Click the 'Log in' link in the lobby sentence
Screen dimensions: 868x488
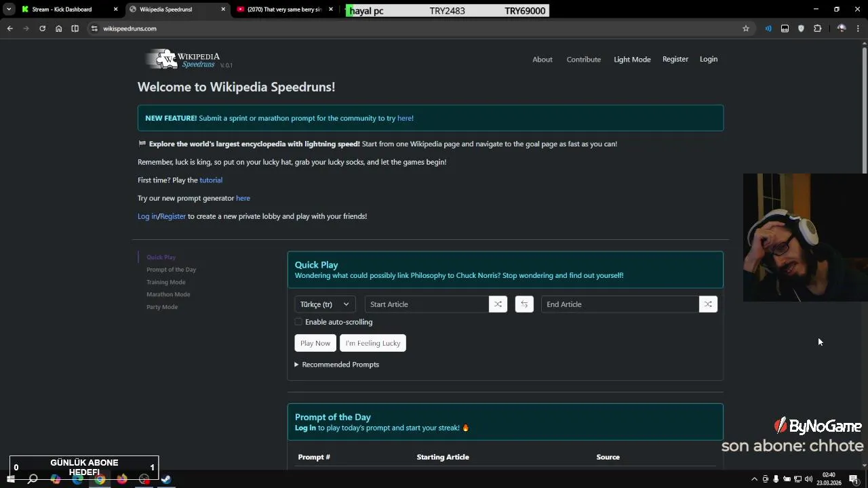tap(147, 216)
